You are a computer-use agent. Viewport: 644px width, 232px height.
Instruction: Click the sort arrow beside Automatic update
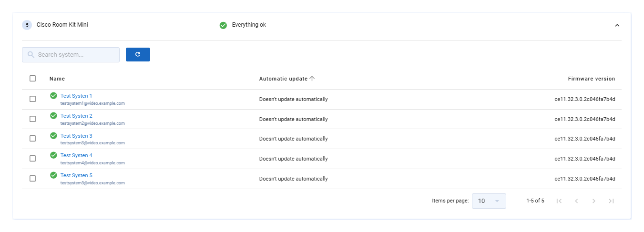tap(312, 79)
